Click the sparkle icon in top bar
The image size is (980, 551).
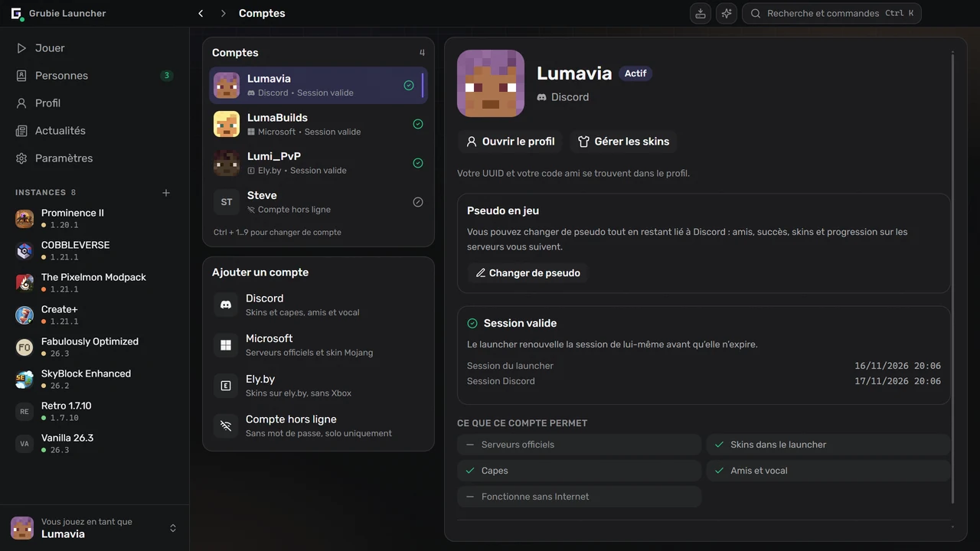coord(727,13)
